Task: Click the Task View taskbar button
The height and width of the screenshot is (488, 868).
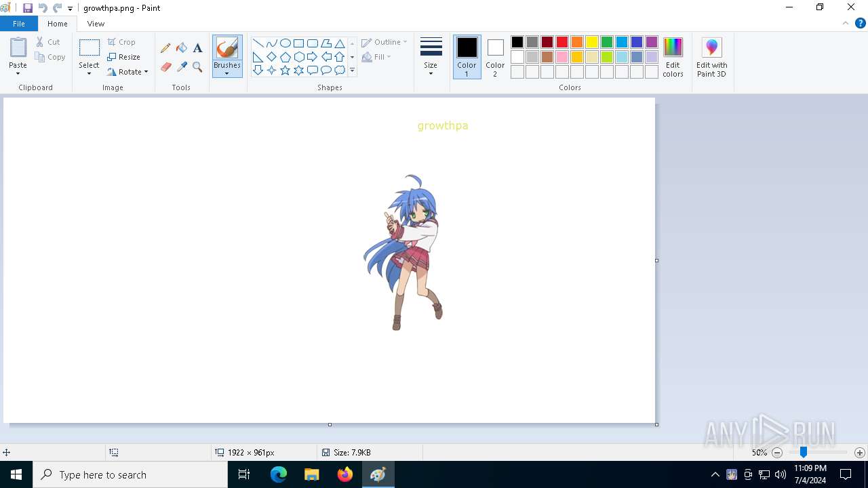Action: tap(244, 474)
